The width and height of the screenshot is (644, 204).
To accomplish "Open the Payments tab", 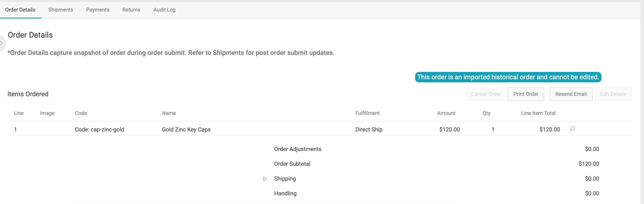I will 98,10.
